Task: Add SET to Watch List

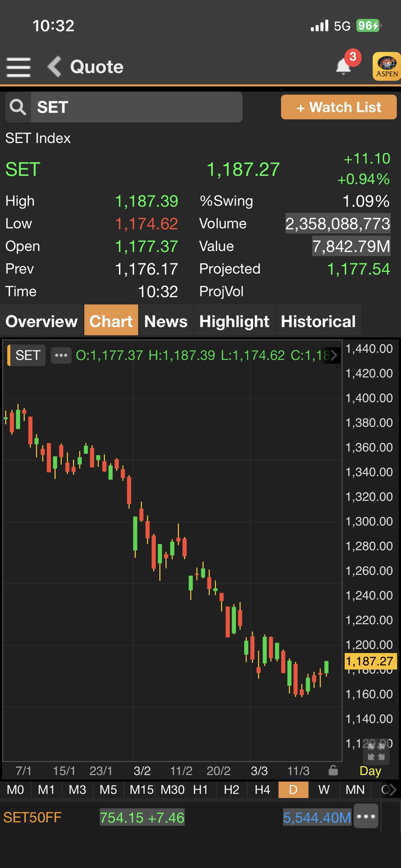Action: (339, 107)
